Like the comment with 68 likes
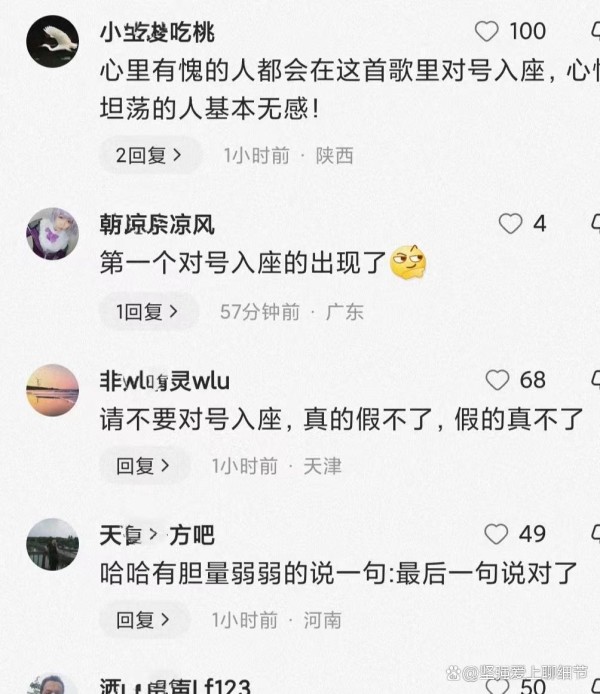This screenshot has height=694, width=600. click(x=497, y=380)
